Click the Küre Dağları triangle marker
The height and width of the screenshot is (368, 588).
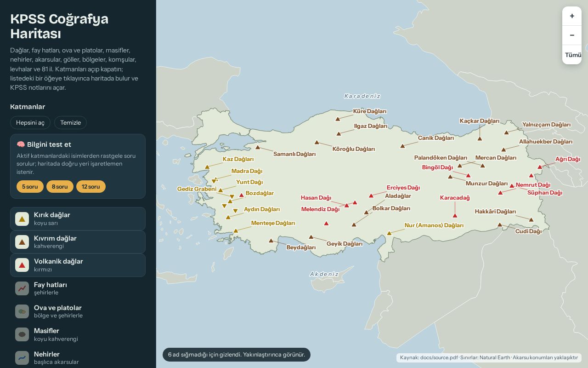(338, 119)
